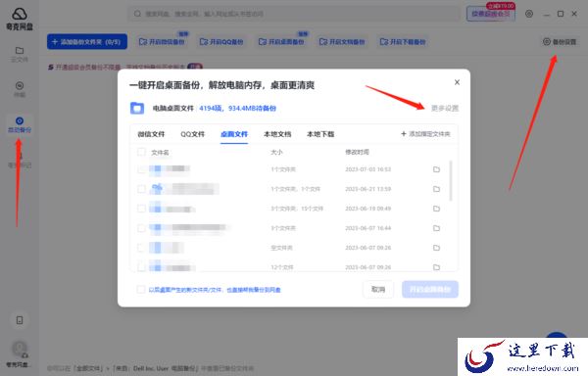Click the blue 电脑桌面文件 folder icon
This screenshot has width=588, height=376.
137,109
